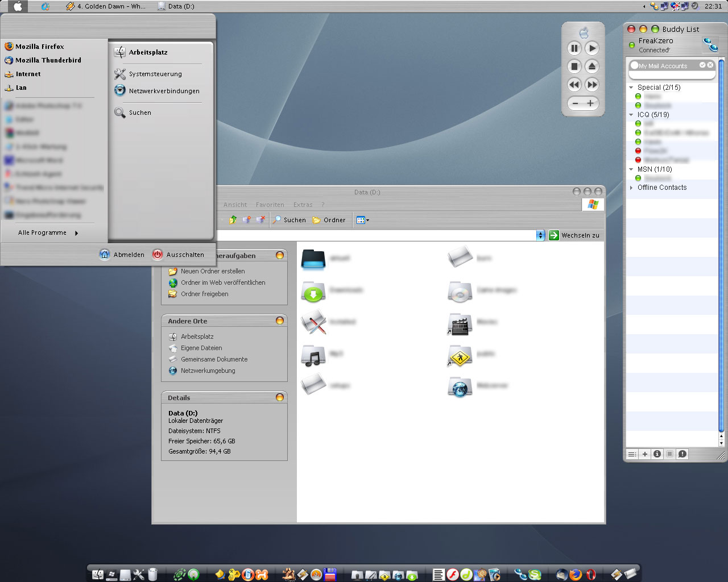Open the view mode dropdown in Explorer toolbar
728x582 pixels.
point(362,220)
